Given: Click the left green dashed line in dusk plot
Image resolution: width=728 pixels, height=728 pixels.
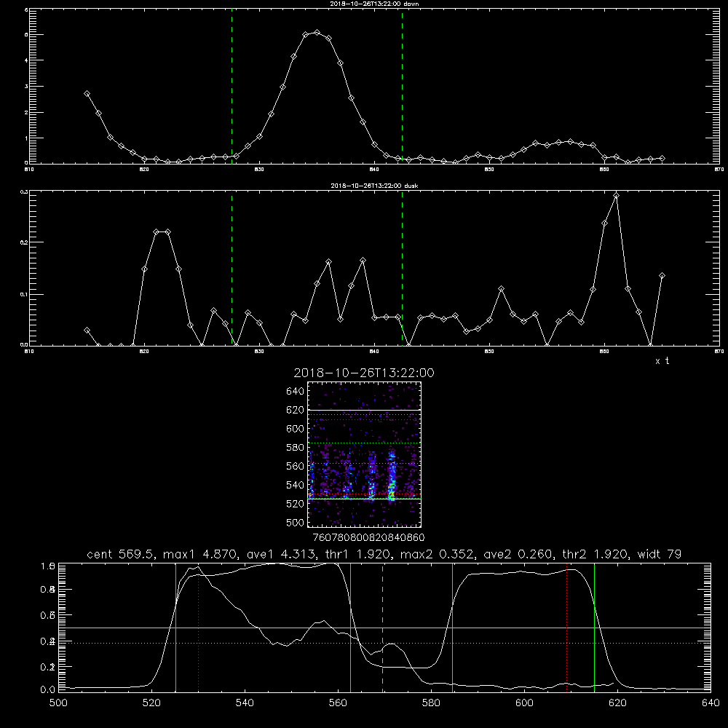Looking at the screenshot, I should [232, 268].
